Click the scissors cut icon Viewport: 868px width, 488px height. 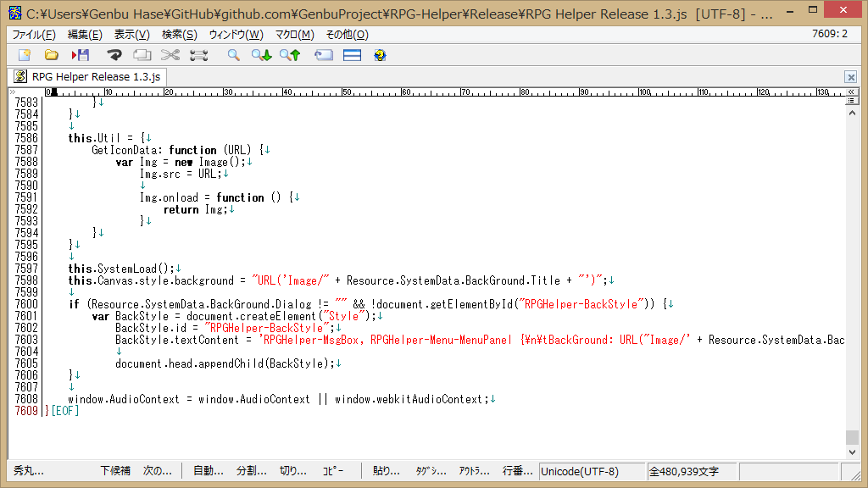170,55
